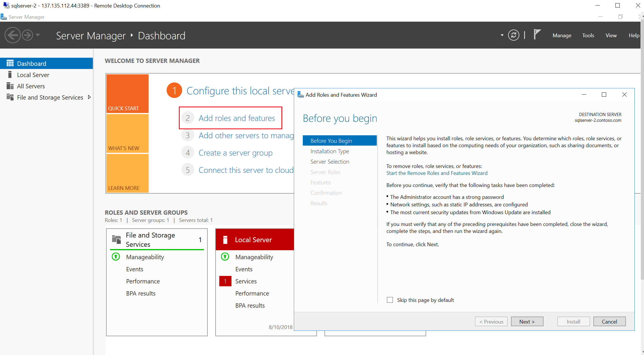Click the red Services alert badge
The height and width of the screenshot is (355, 644).
click(225, 281)
